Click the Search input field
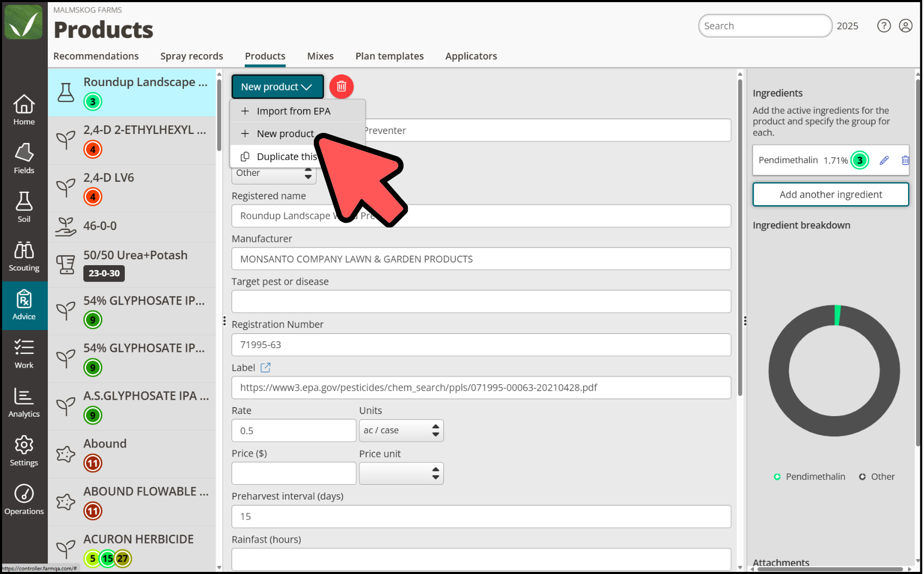 765,26
